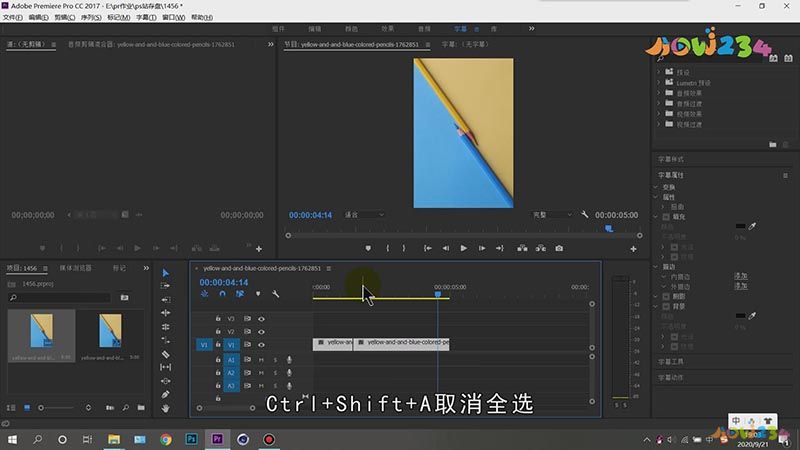Toggle nest sequence insert mode icon
The width and height of the screenshot is (800, 450).
coord(204,294)
